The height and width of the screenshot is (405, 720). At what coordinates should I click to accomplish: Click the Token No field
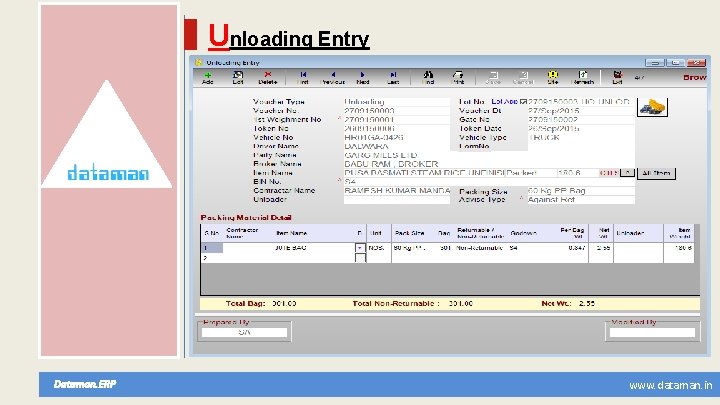(397, 129)
